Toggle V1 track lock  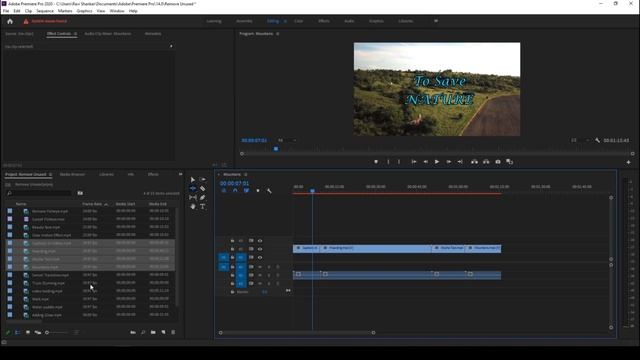[x=232, y=258]
